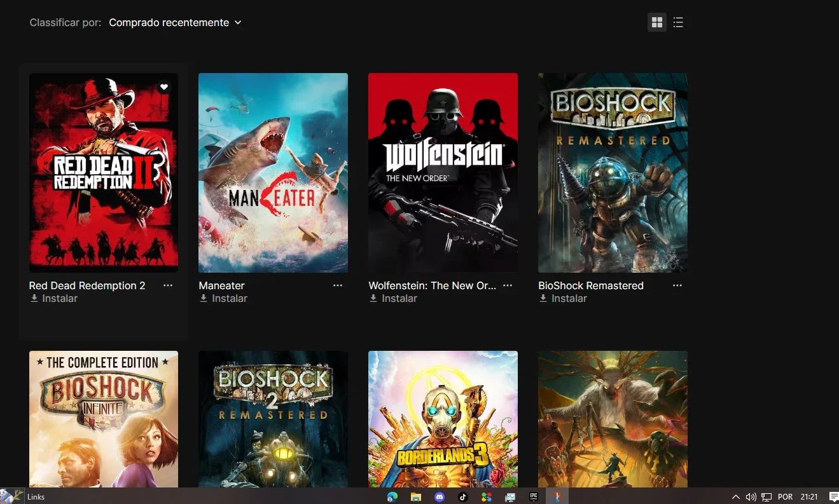This screenshot has width=839, height=504.
Task: Open the Red Dead Redemption 2 cover art
Action: pyautogui.click(x=104, y=173)
